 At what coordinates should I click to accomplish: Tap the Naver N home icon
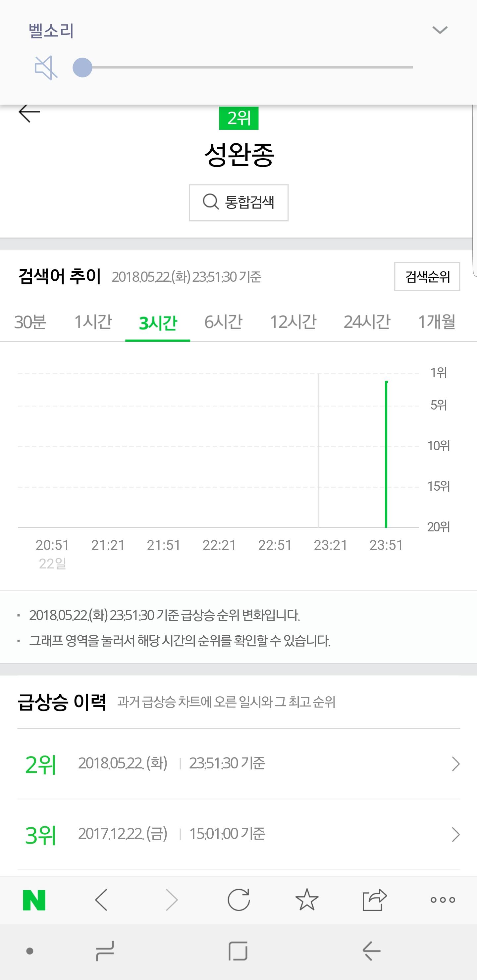pyautogui.click(x=34, y=900)
